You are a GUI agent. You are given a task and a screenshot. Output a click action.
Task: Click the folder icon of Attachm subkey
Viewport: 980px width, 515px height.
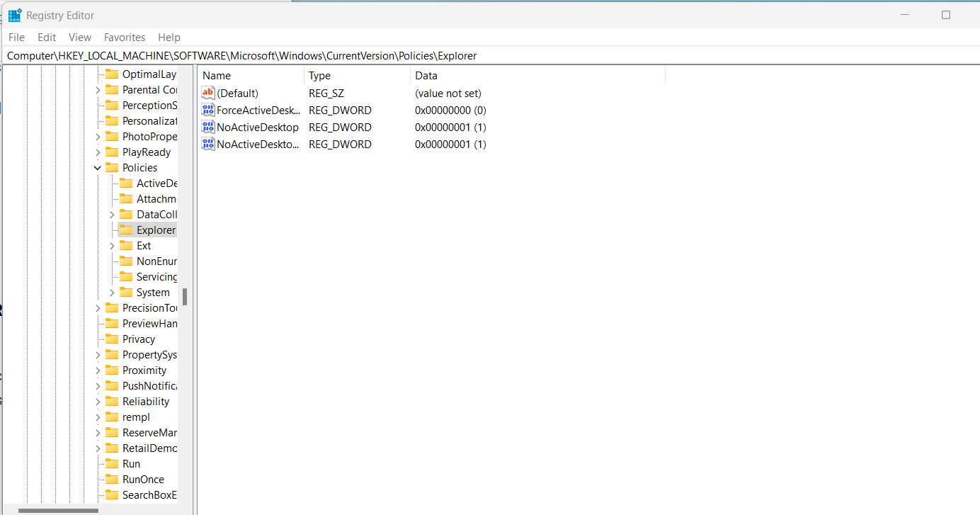(126, 198)
